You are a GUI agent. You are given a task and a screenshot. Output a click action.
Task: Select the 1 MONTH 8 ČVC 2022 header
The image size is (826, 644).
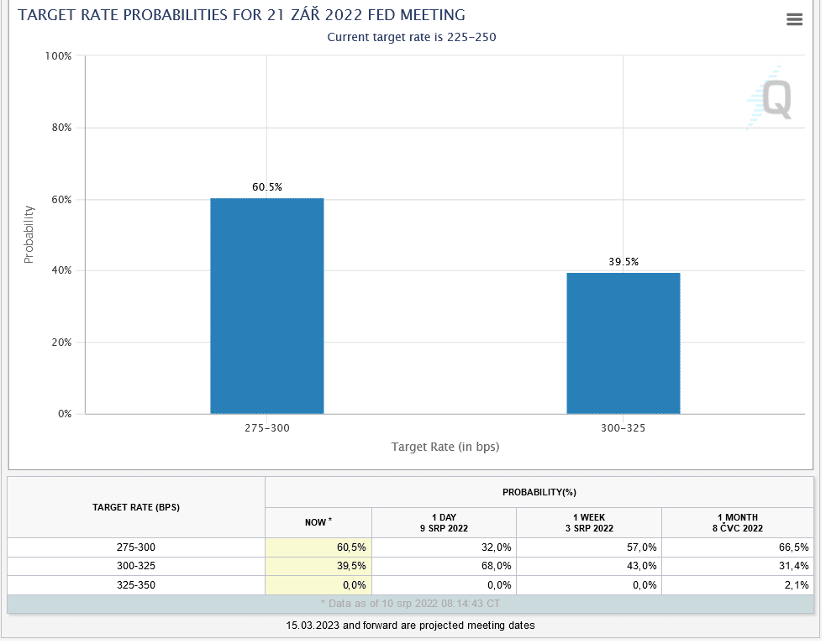click(739, 522)
